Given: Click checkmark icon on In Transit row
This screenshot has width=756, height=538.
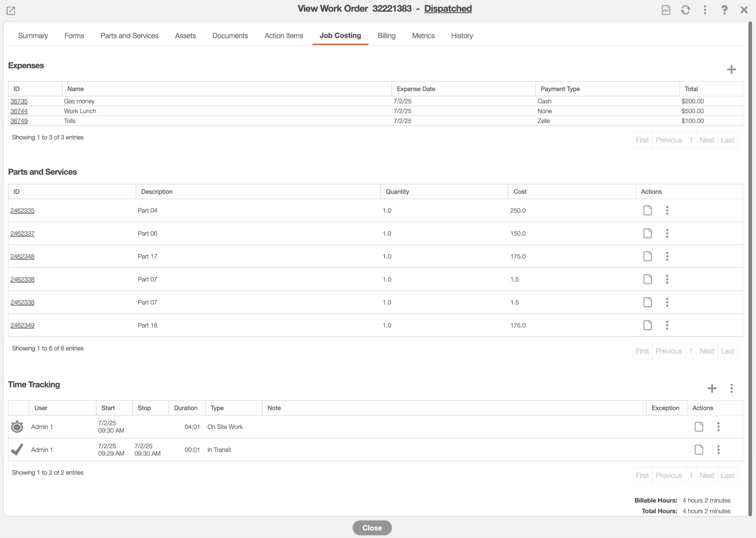Looking at the screenshot, I should 17,450.
